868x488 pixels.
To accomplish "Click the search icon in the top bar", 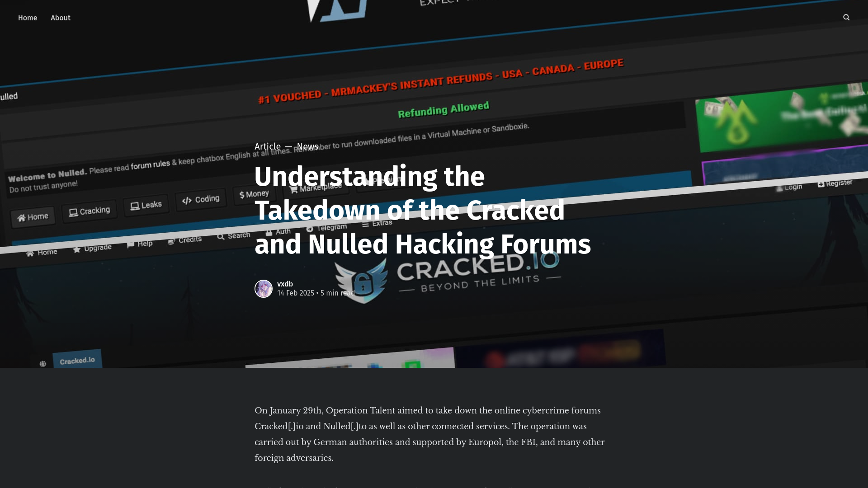I will (x=847, y=17).
